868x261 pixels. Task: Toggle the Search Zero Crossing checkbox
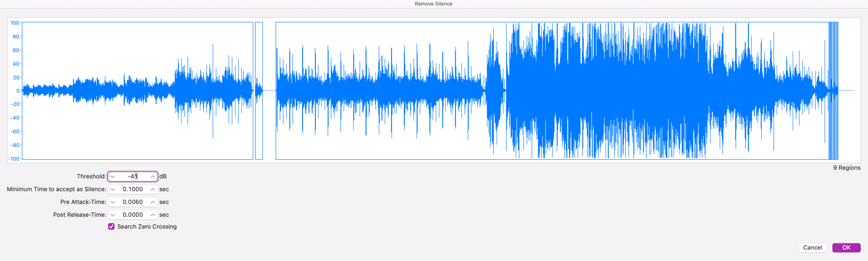[111, 227]
